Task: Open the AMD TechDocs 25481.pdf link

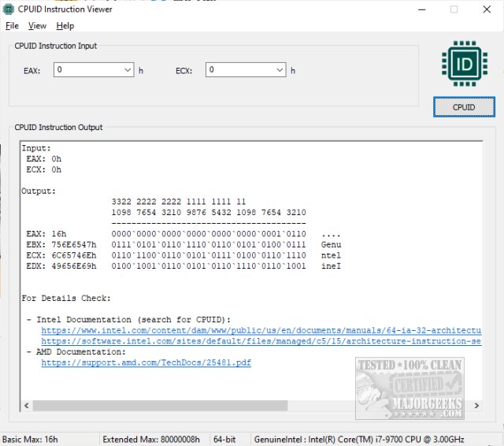Action: (x=146, y=362)
